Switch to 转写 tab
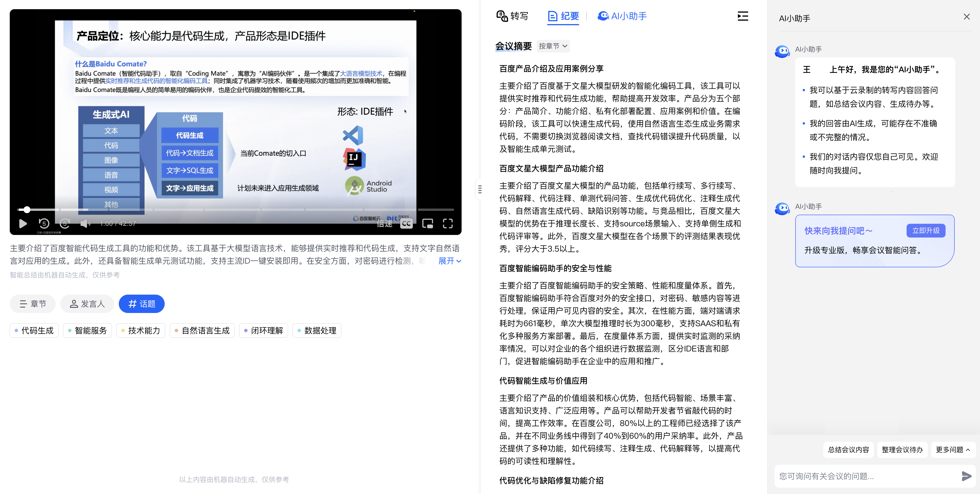This screenshot has height=494, width=980. point(512,16)
